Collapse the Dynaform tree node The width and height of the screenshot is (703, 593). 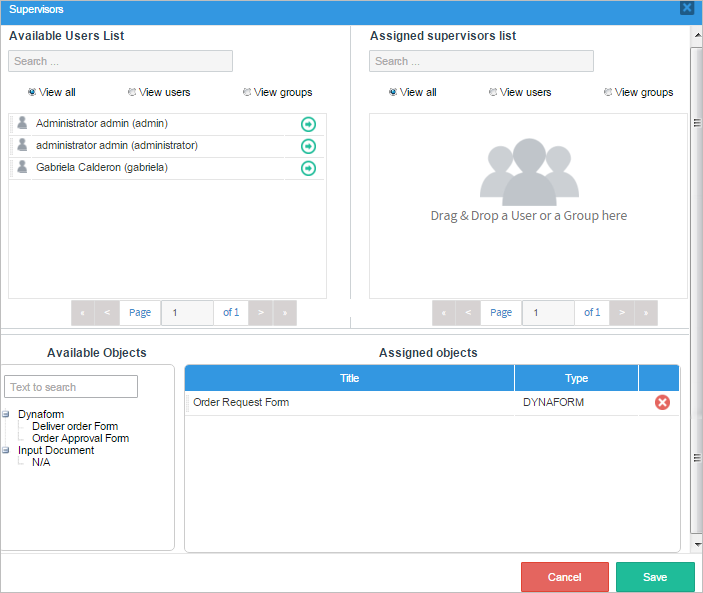(6, 414)
